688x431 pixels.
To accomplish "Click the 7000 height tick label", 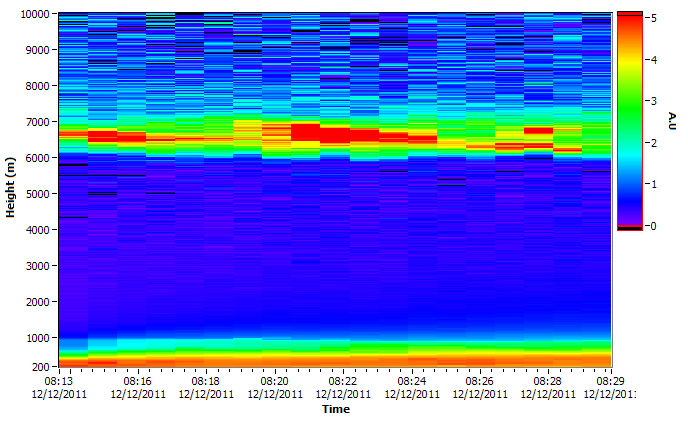I will (38, 122).
